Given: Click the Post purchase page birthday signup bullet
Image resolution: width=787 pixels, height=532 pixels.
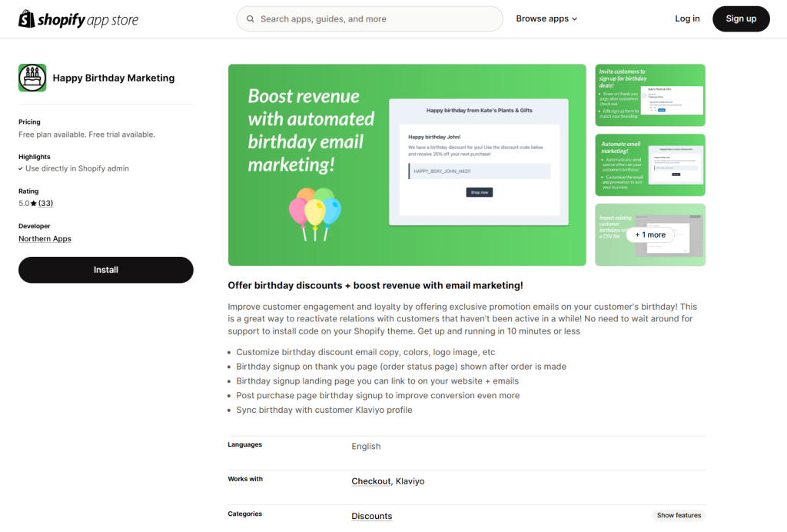Looking at the screenshot, I should 378,395.
